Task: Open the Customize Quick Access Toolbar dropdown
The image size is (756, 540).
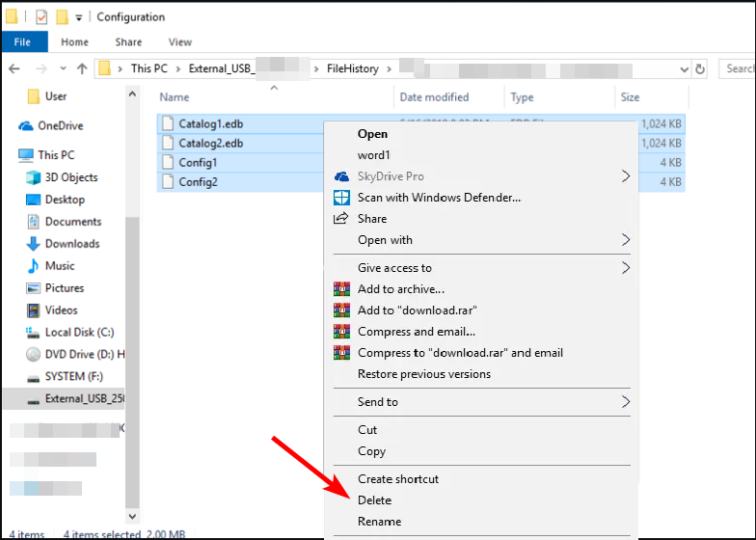Action: [x=79, y=17]
